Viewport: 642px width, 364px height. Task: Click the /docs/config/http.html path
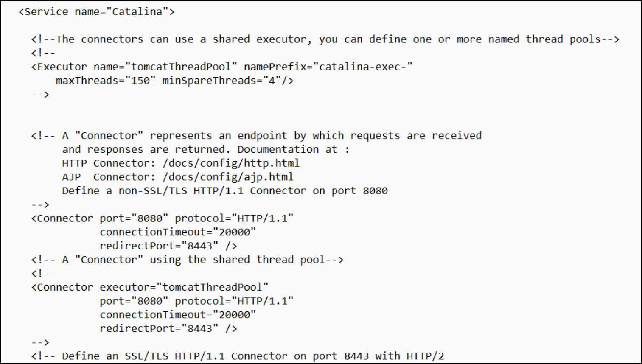[231, 163]
